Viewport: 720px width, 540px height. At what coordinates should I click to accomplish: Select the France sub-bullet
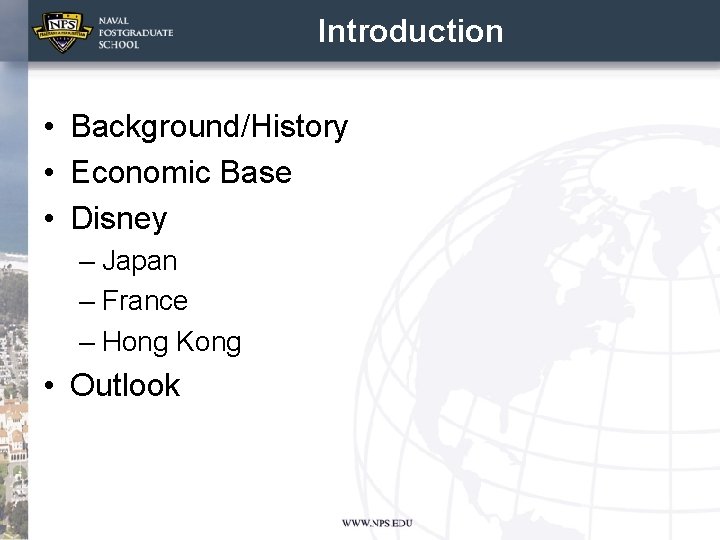[x=145, y=301]
